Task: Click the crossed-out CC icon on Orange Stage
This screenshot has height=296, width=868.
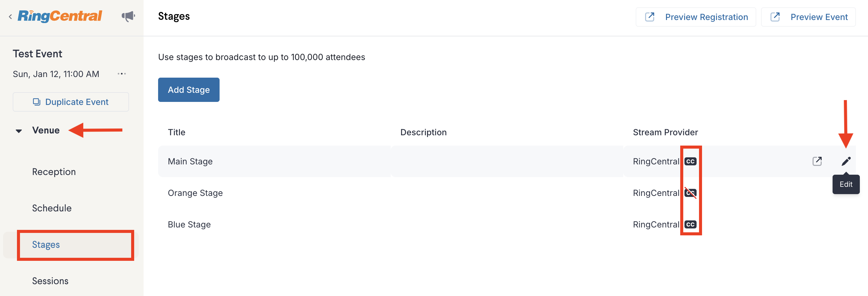Action: (x=690, y=193)
